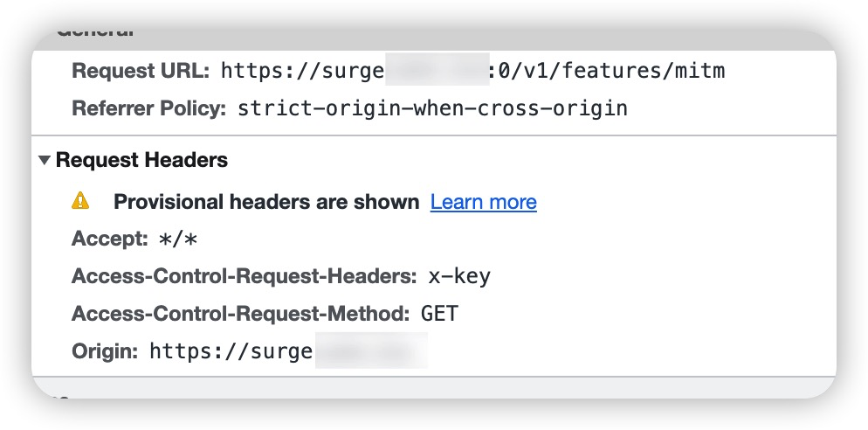Viewport: 868px width, 430px height.
Task: Select the GET method value
Action: (x=439, y=314)
